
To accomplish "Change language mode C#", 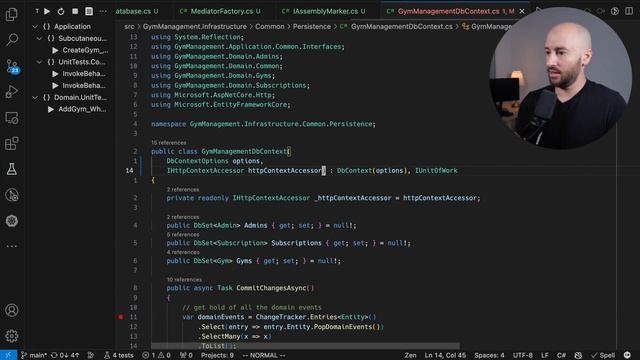I will (562, 355).
